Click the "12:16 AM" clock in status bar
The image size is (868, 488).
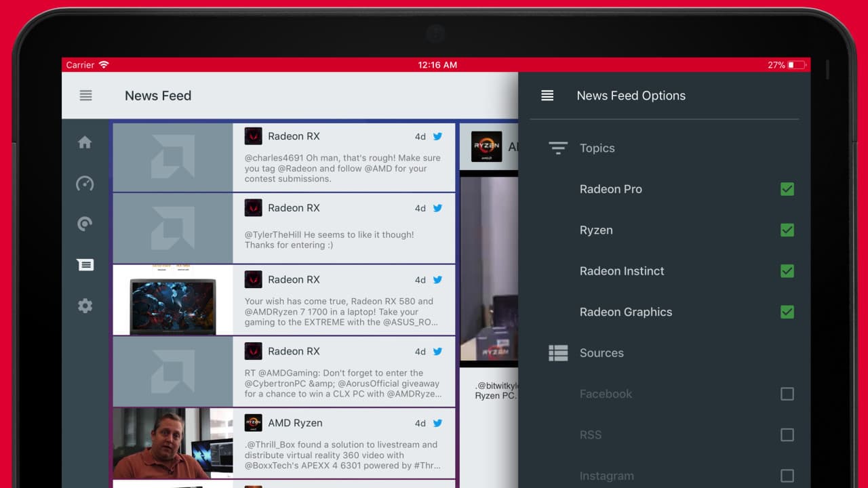click(437, 65)
